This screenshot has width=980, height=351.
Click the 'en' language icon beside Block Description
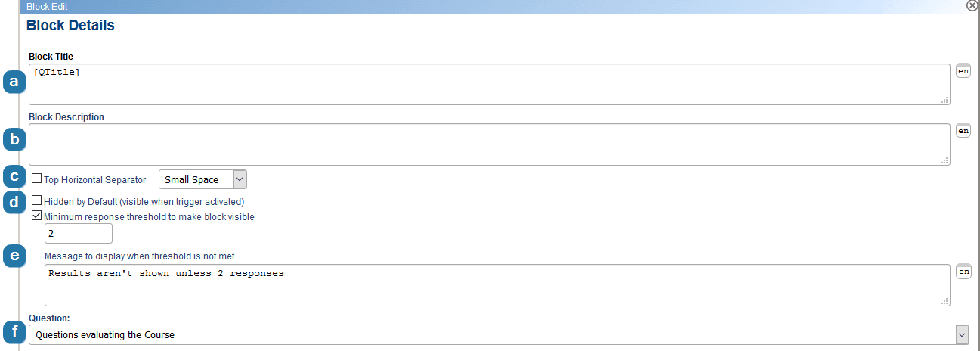coord(963,130)
